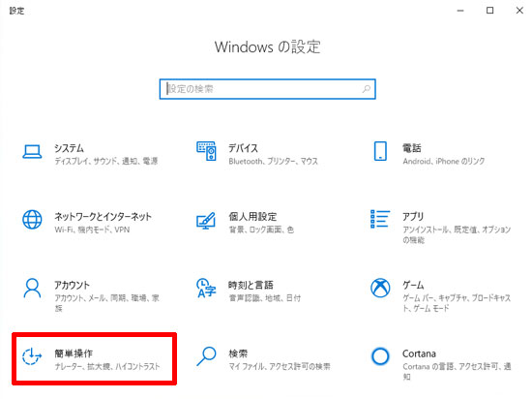The width and height of the screenshot is (532, 399).
Task: Open the デバイス keyboard and speaker icon
Action: [x=206, y=151]
